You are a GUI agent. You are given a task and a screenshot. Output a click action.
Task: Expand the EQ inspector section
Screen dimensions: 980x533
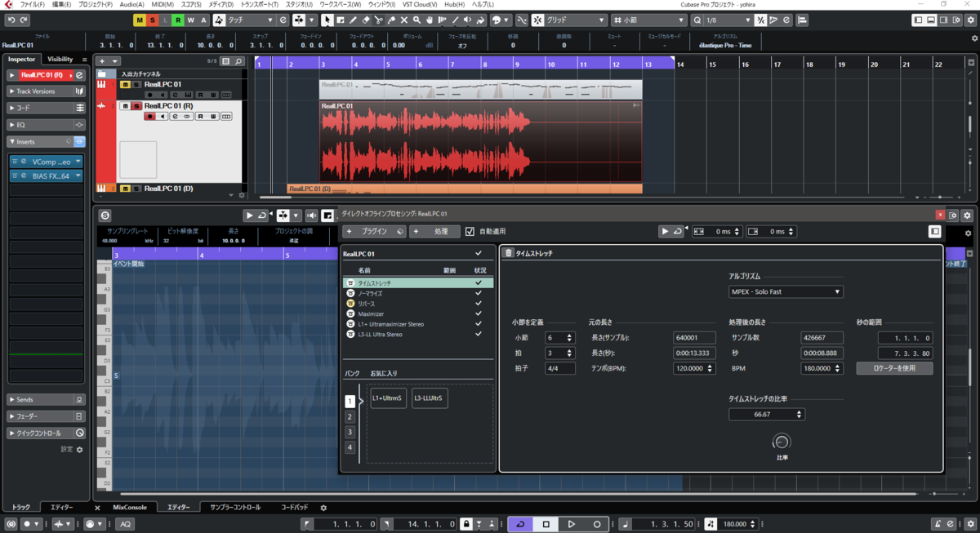coord(47,125)
